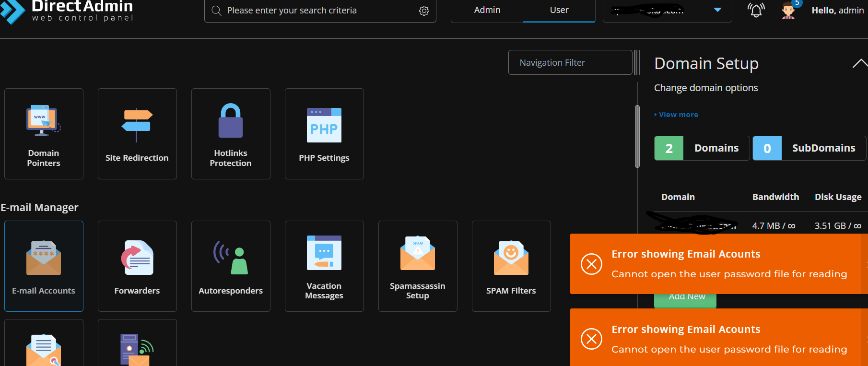Open Site Redirection
Screen dimensions: 868x366
[x=137, y=134]
